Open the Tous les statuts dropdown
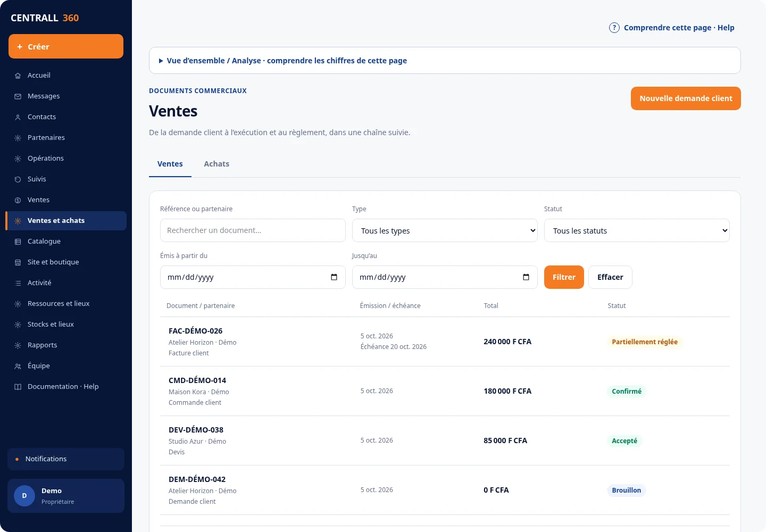 coord(637,230)
